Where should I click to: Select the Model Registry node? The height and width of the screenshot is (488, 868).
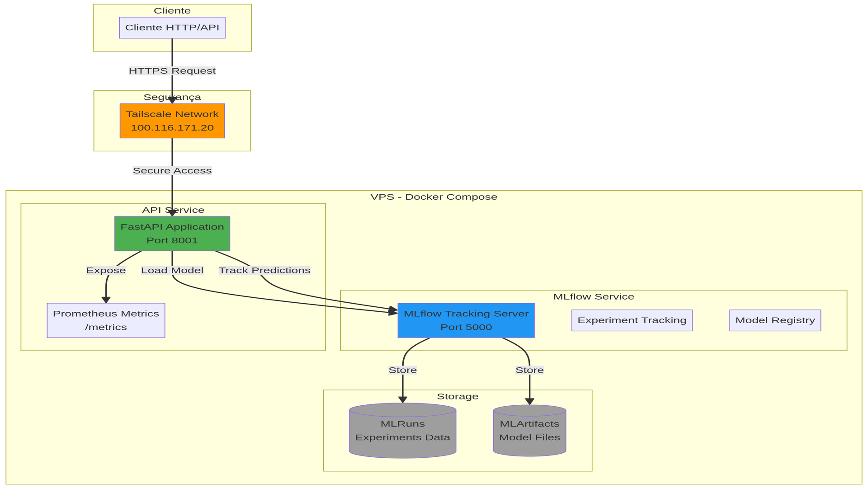(x=775, y=320)
